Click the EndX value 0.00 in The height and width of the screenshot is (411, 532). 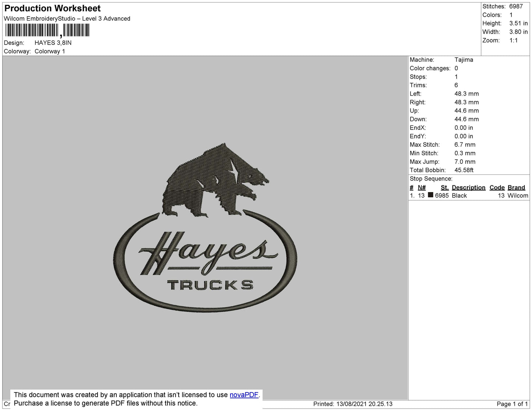pos(464,128)
